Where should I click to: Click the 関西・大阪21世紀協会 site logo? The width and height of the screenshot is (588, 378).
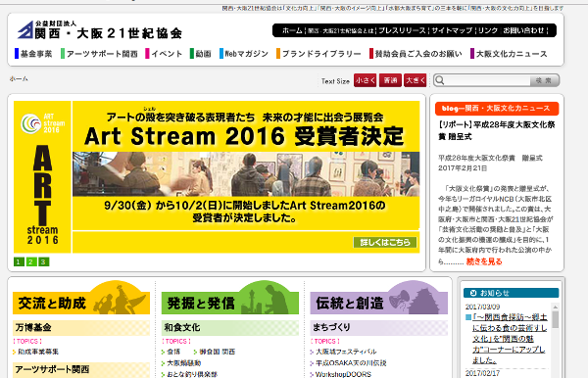pyautogui.click(x=100, y=30)
